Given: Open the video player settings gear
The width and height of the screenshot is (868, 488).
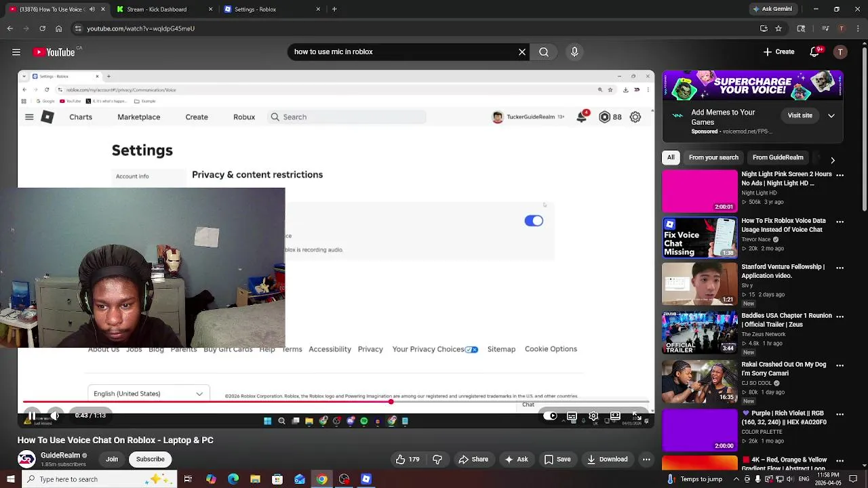Looking at the screenshot, I should click(x=593, y=415).
